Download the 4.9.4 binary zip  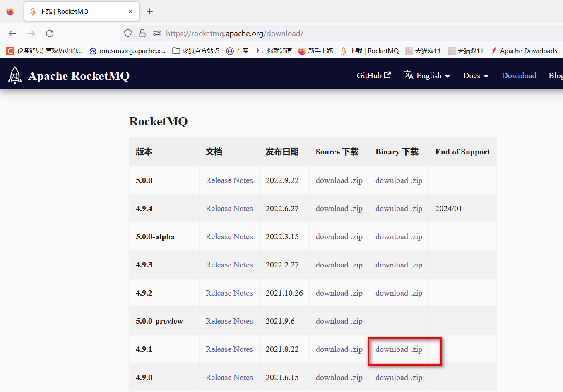click(399, 209)
